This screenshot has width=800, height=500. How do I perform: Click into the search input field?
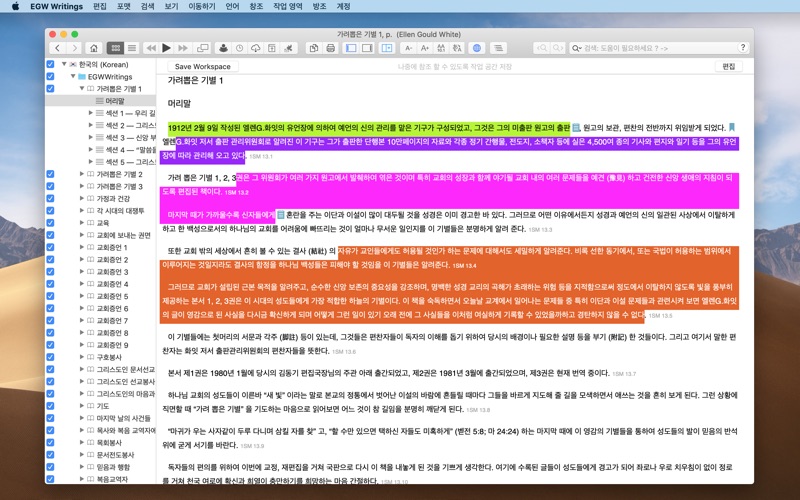pyautogui.click(x=658, y=48)
